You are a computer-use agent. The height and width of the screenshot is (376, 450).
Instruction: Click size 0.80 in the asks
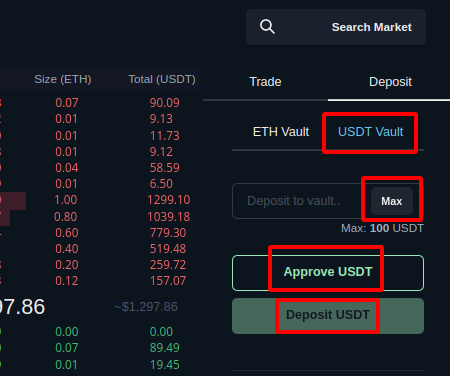[66, 217]
